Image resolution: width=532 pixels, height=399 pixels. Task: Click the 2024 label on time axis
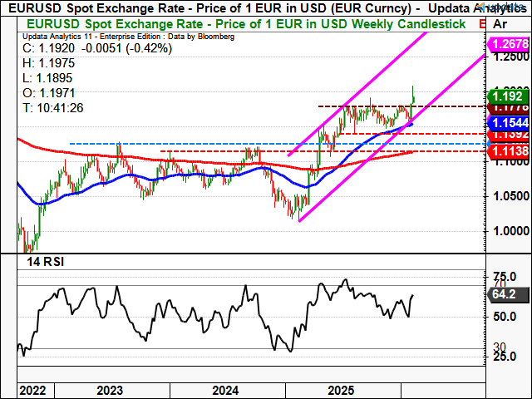tap(227, 389)
